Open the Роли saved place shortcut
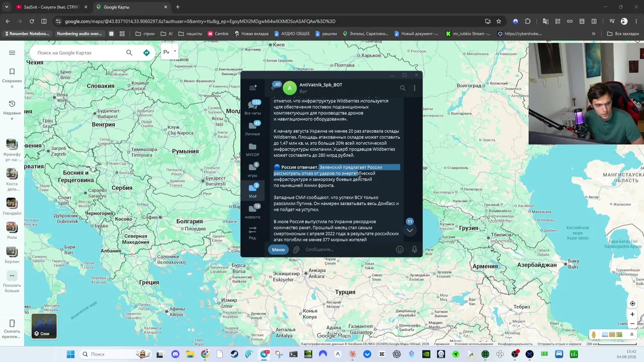 pyautogui.click(x=12, y=231)
